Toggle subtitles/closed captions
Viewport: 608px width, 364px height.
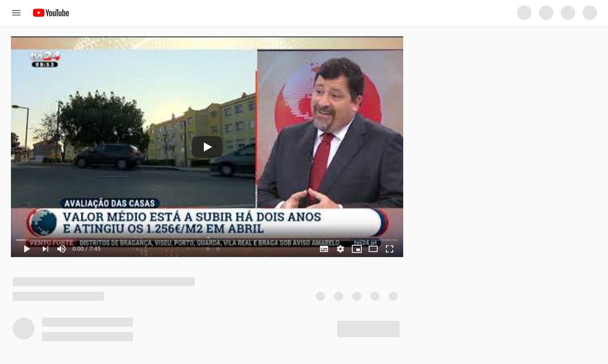point(324,249)
